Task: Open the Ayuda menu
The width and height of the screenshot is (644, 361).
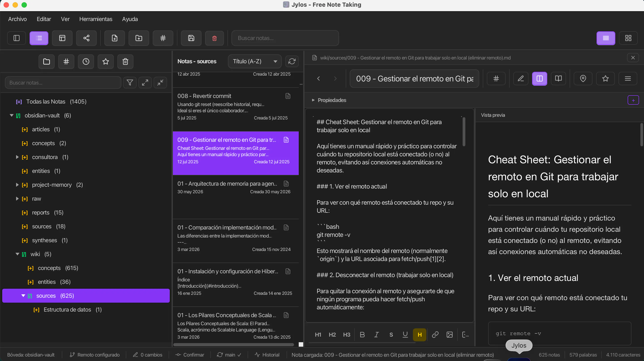Action: coord(130,19)
